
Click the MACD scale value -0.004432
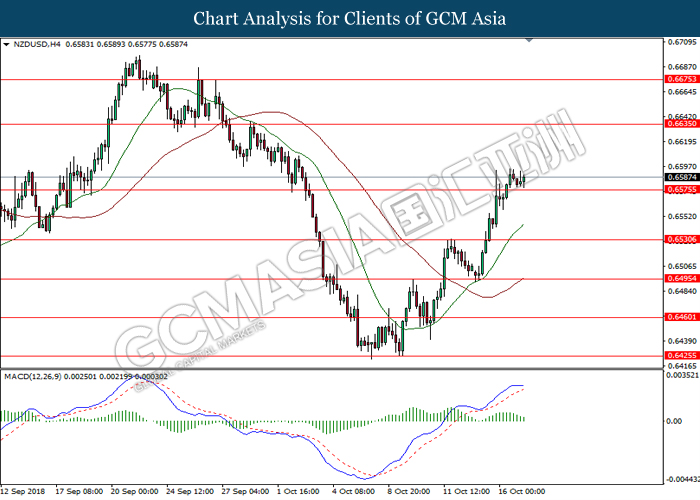(683, 479)
